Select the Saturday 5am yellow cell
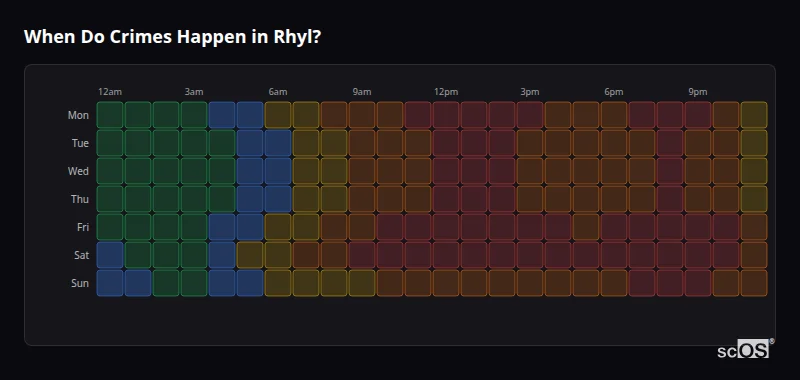Image resolution: width=800 pixels, height=380 pixels. [250, 255]
